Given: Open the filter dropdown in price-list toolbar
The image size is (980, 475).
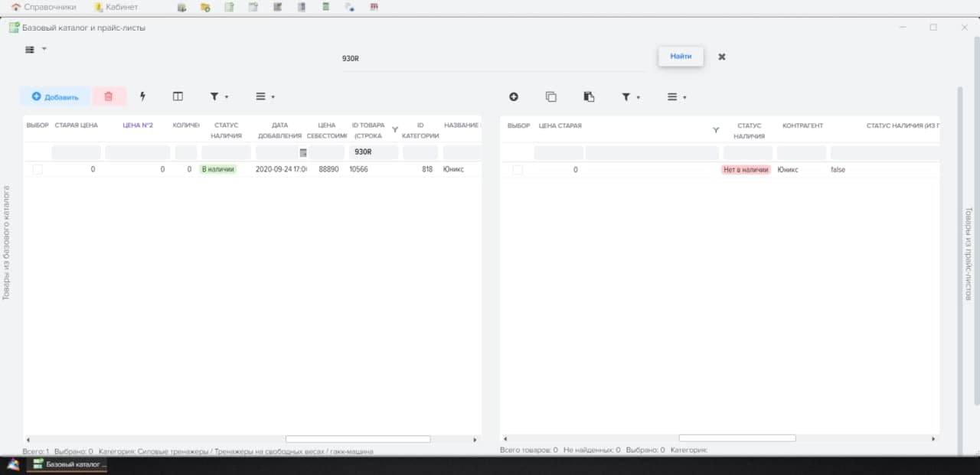Looking at the screenshot, I should pyautogui.click(x=631, y=97).
